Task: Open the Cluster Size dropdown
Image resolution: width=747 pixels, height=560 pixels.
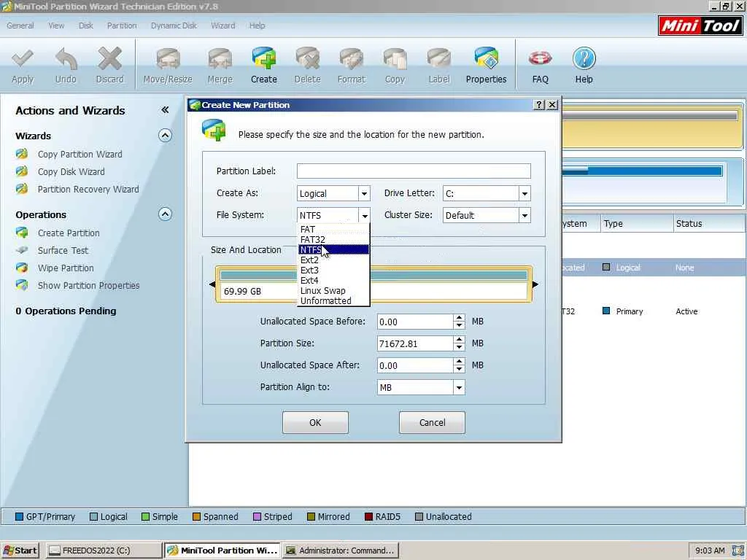Action: [x=525, y=215]
